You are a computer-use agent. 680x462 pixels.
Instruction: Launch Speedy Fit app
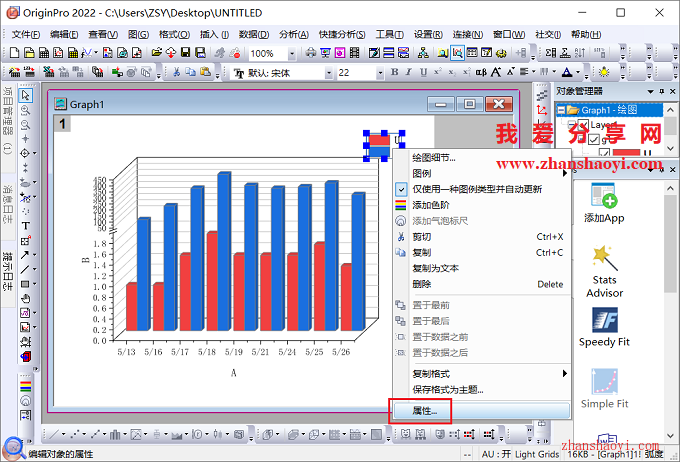[x=604, y=328]
